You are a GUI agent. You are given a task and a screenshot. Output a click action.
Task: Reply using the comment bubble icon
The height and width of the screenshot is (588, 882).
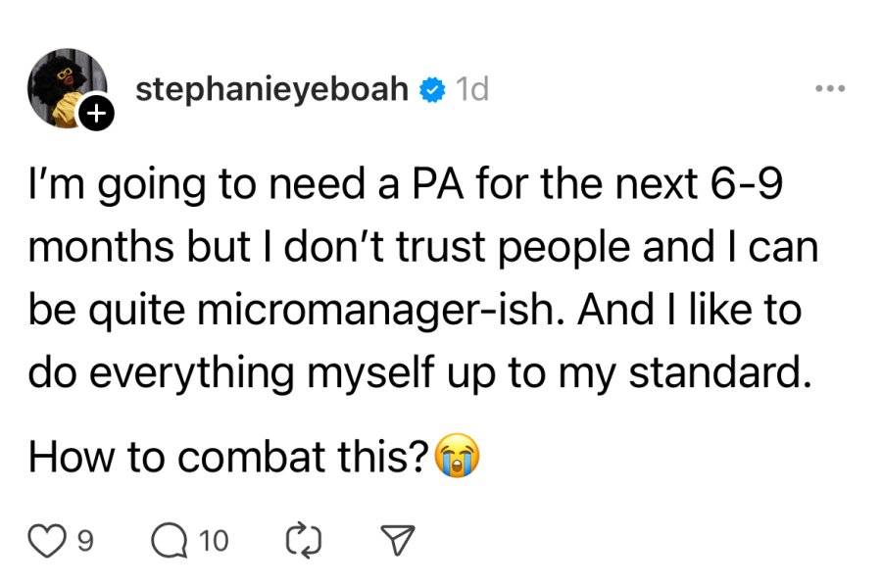click(x=170, y=541)
